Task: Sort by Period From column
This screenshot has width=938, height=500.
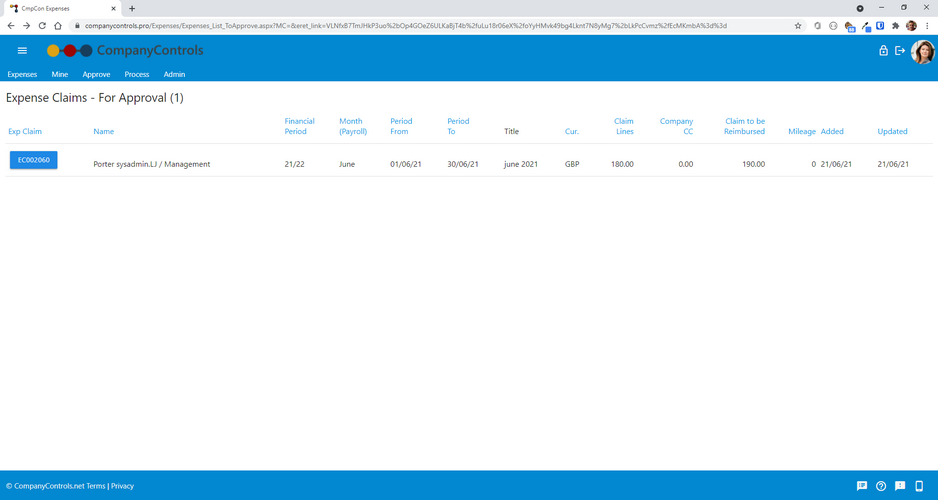Action: (x=401, y=126)
